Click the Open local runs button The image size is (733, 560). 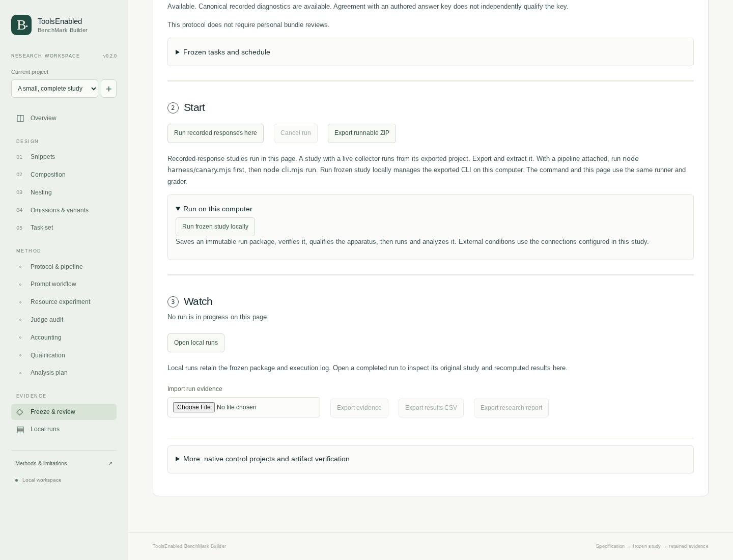[196, 343]
